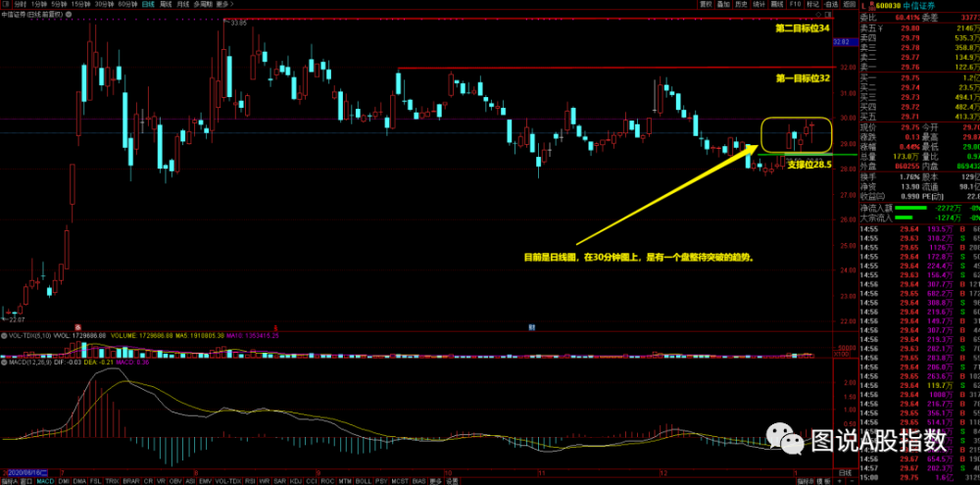
Task: Select the 60分钟 period
Action: 127,4
